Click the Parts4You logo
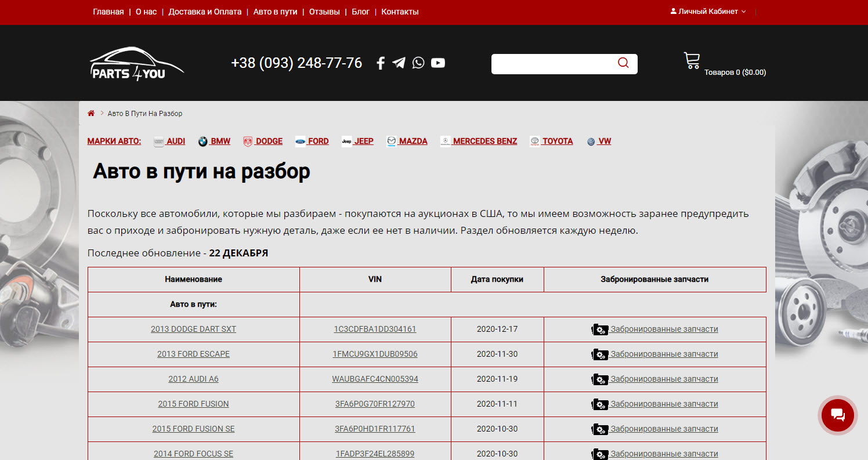Image resolution: width=868 pixels, height=460 pixels. pos(136,63)
